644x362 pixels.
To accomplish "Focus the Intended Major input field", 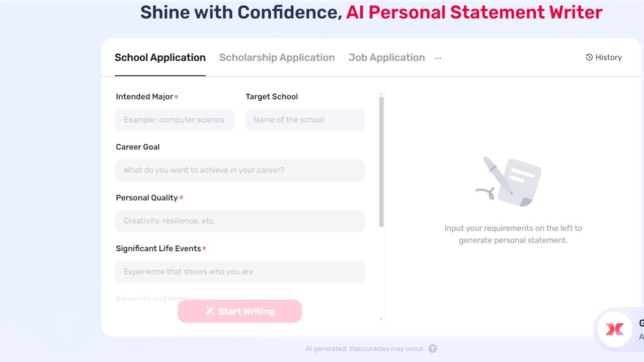I will pyautogui.click(x=175, y=120).
